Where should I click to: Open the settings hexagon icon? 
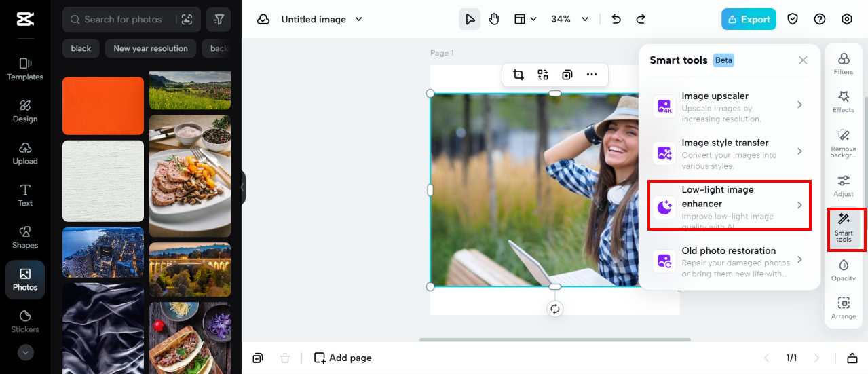(847, 19)
